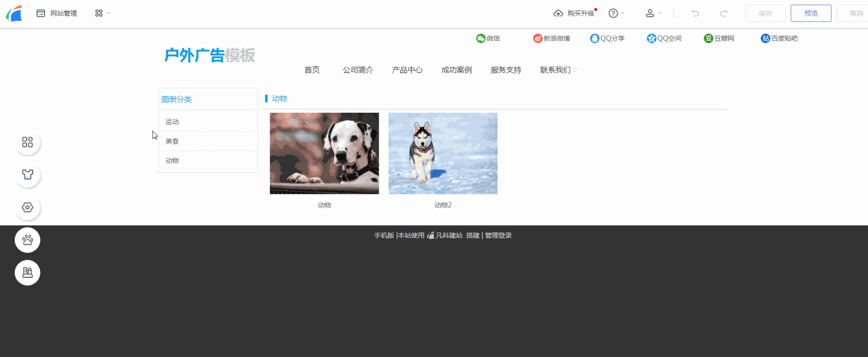Screen dimensions: 868x357
Task: Click the 豆瓣网 share icon
Action: pos(708,38)
